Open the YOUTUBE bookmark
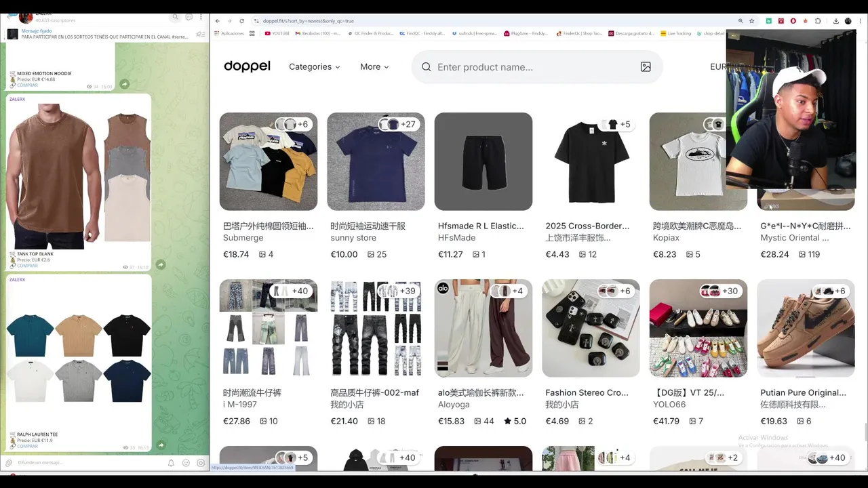The height and width of the screenshot is (488, 868). pyautogui.click(x=277, y=33)
